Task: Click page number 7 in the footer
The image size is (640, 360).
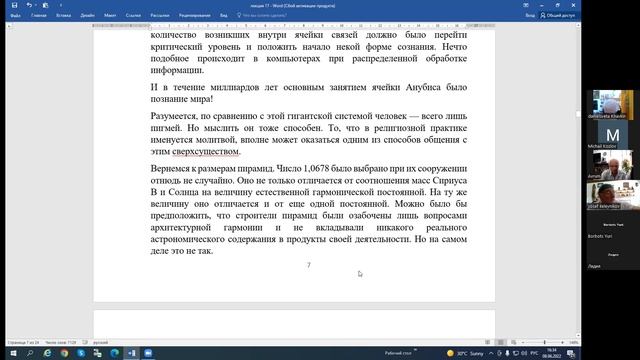Action: (309, 265)
